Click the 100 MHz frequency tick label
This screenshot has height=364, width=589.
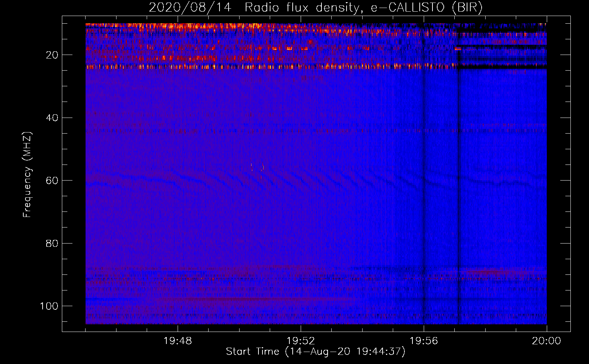(49, 306)
